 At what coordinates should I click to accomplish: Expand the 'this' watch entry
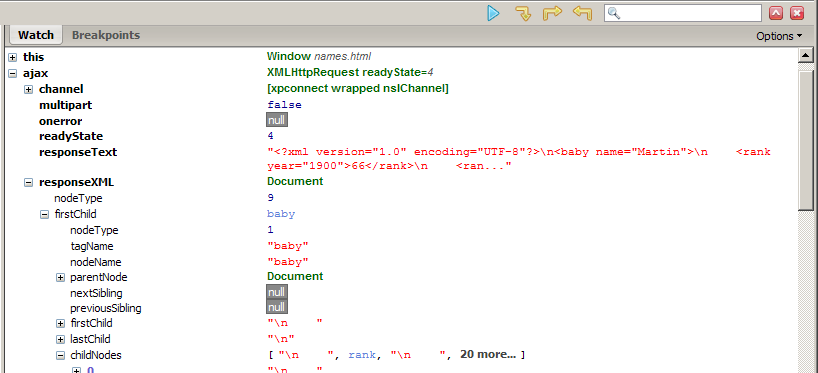click(13, 57)
